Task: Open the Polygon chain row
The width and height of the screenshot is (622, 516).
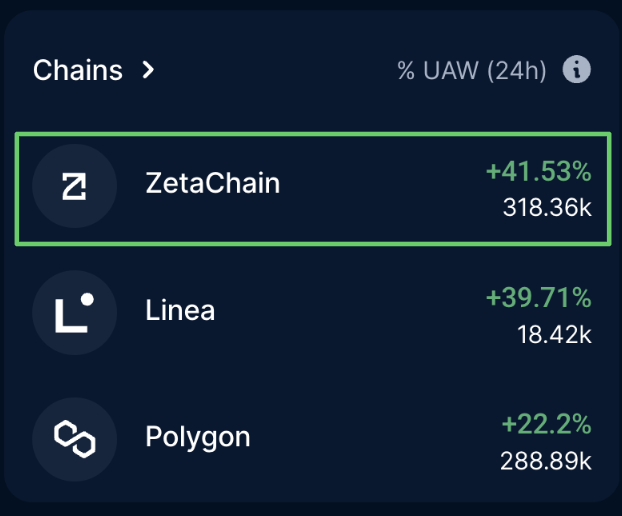Action: (313, 439)
